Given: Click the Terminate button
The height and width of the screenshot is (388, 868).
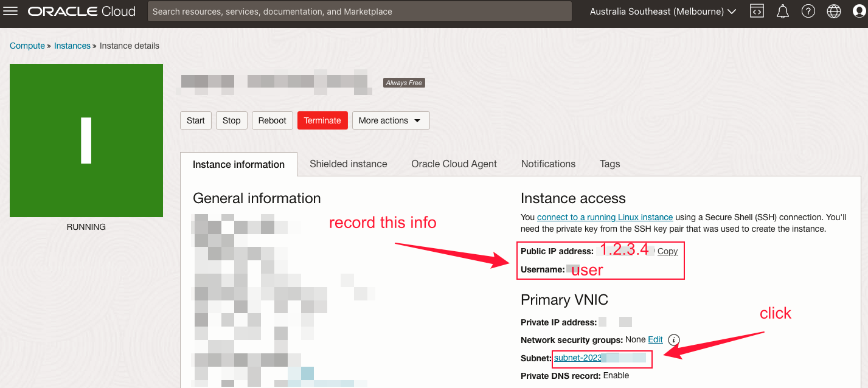Looking at the screenshot, I should [322, 120].
